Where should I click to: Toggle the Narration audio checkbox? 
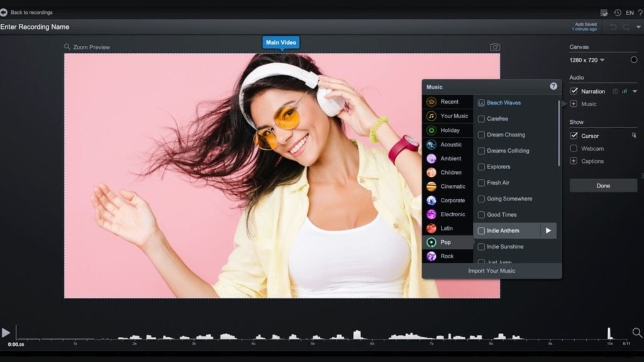pos(574,90)
